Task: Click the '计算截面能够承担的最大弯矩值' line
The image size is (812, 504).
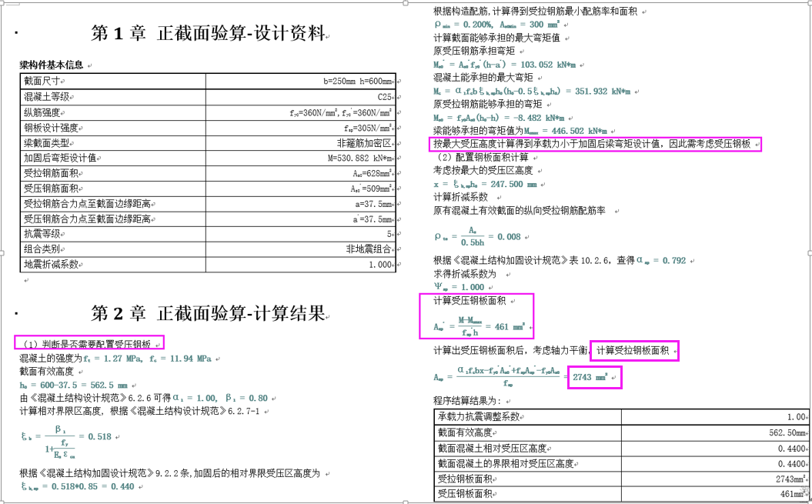Action: click(496, 38)
